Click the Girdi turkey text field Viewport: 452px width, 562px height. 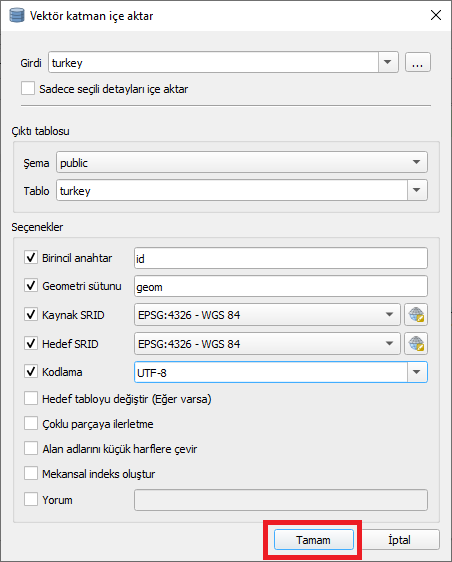(214, 62)
